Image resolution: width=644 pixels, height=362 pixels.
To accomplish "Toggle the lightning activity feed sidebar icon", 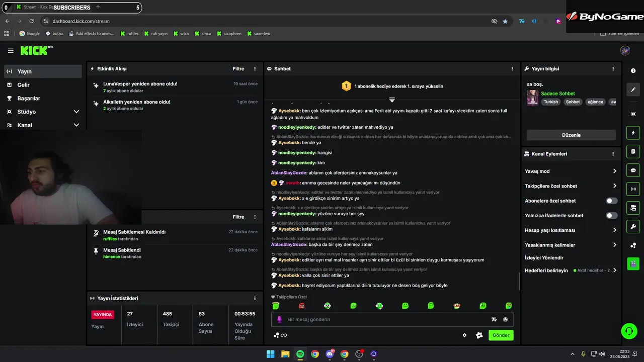I will [x=633, y=133].
